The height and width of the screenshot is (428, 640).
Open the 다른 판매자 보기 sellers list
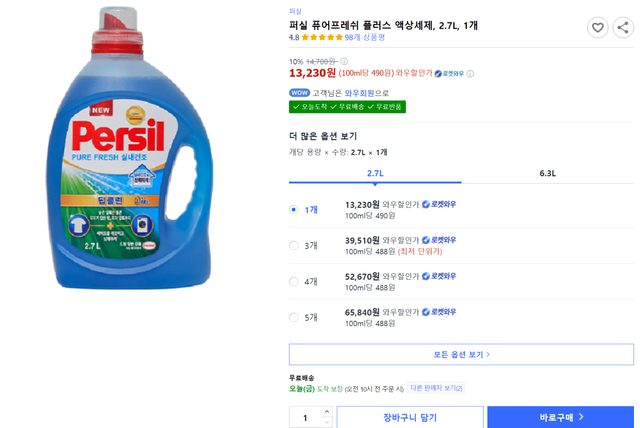coord(437,388)
